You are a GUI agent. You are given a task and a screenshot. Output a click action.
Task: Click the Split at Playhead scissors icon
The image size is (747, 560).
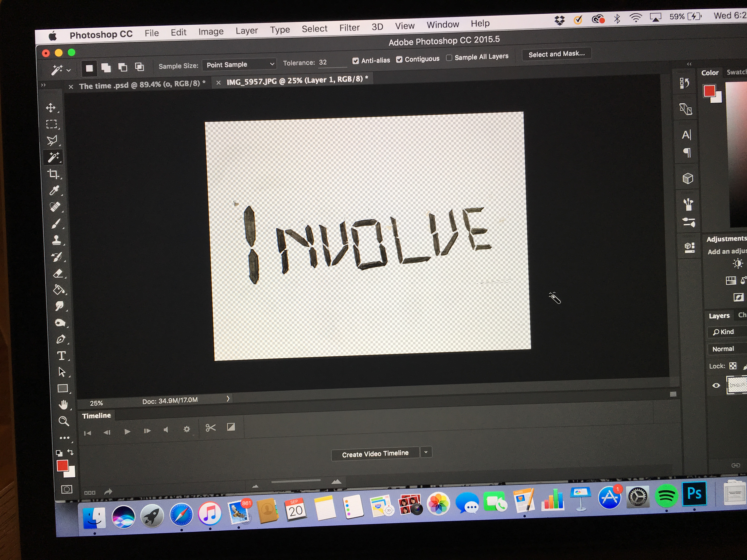coord(210,428)
